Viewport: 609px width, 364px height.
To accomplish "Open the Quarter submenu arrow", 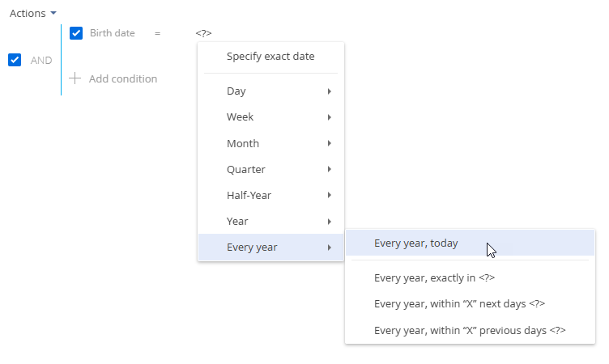I will [330, 169].
